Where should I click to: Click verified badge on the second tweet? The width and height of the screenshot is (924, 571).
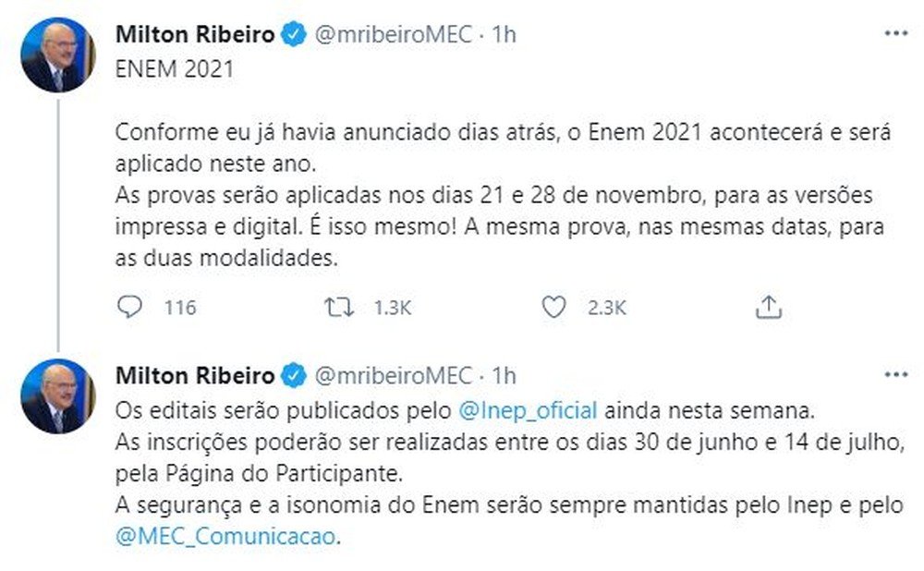(x=294, y=376)
